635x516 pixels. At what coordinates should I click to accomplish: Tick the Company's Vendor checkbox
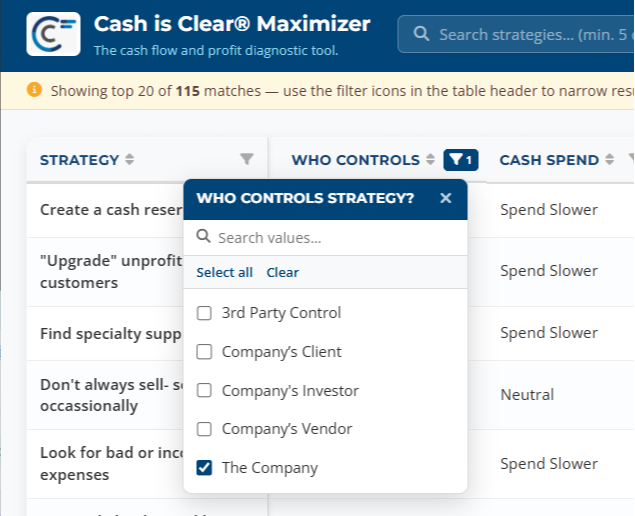(x=204, y=429)
